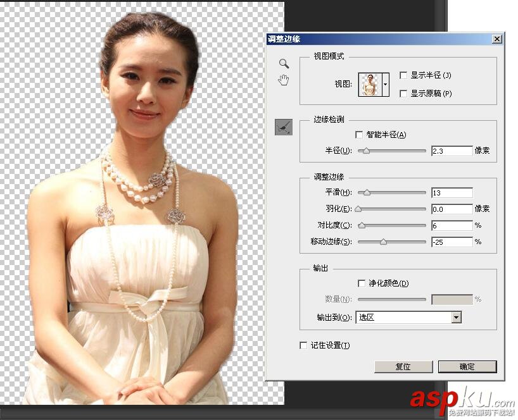Enable the 显示原稿(P) checkbox
The image size is (518, 420).
403,94
